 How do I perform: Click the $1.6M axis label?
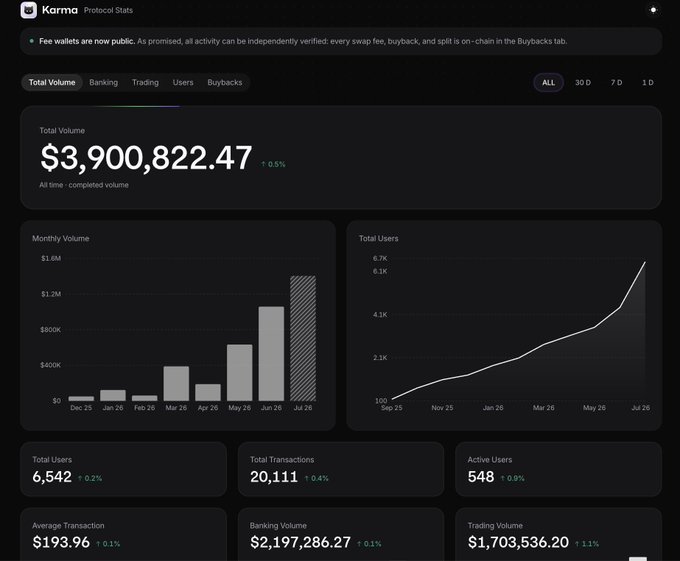51,258
